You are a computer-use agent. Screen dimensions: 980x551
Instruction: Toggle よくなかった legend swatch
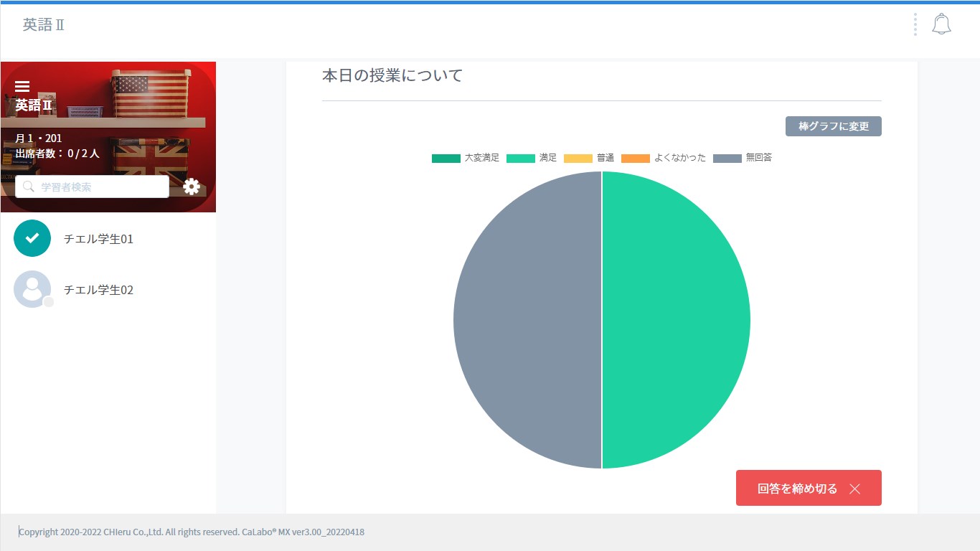(636, 158)
